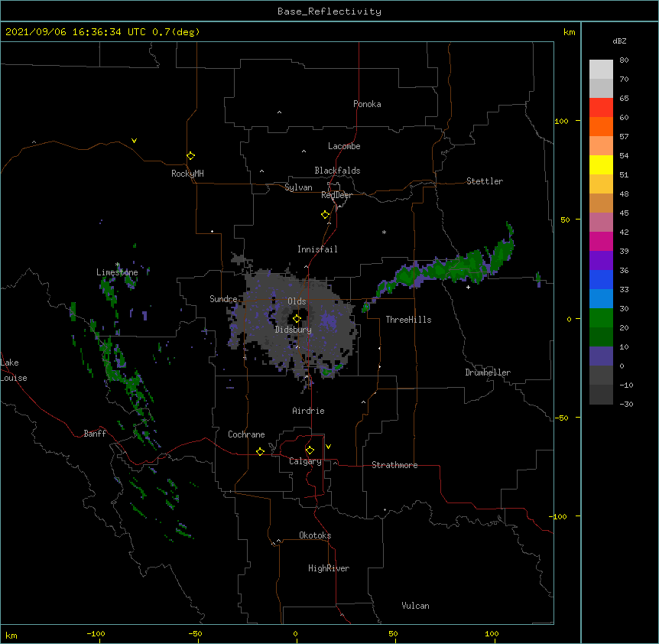
Task: Pick the dark gray -30 to -10 dBZ swatch
Action: coord(601,395)
